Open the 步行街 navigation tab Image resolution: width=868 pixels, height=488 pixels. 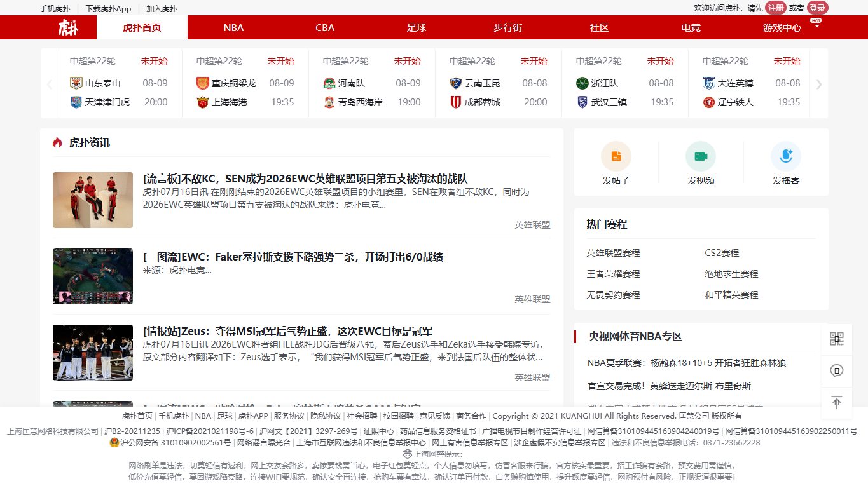coord(508,27)
